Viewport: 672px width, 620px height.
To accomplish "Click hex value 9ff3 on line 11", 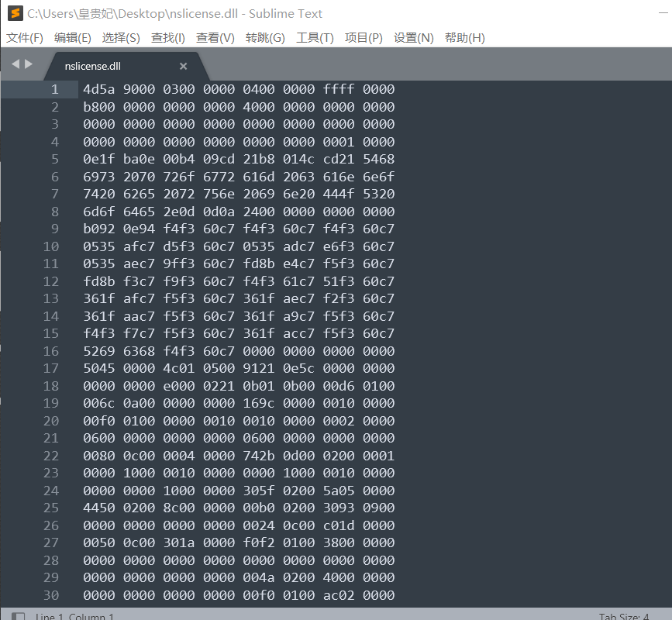I will pos(179,263).
